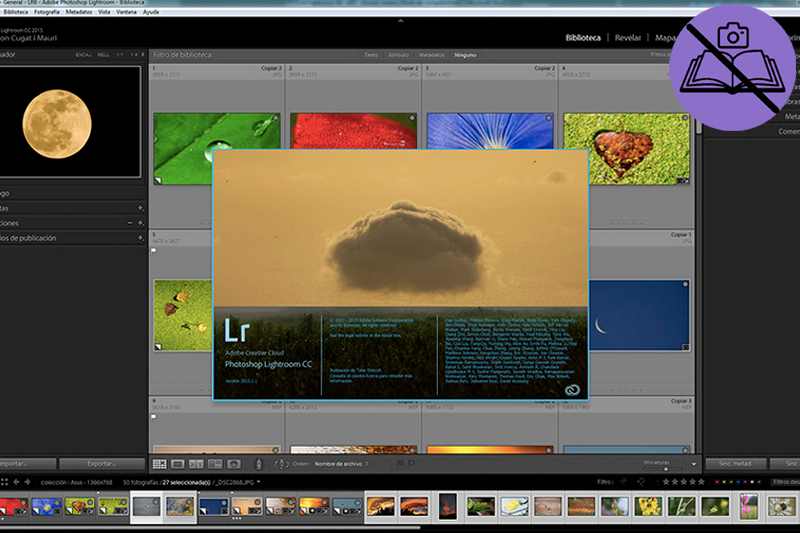Viewport: 800px width, 533px height.
Task: Filter by flagged status in the filmstrip filter
Action: (623, 481)
